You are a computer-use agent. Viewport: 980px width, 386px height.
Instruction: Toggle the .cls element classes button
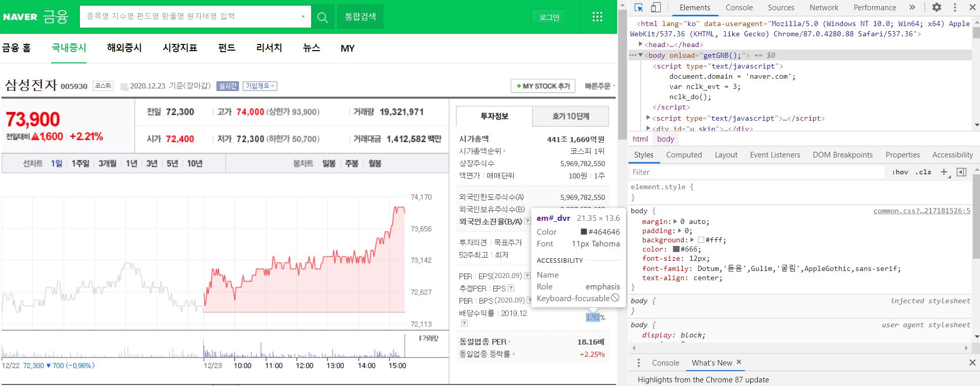coord(923,172)
